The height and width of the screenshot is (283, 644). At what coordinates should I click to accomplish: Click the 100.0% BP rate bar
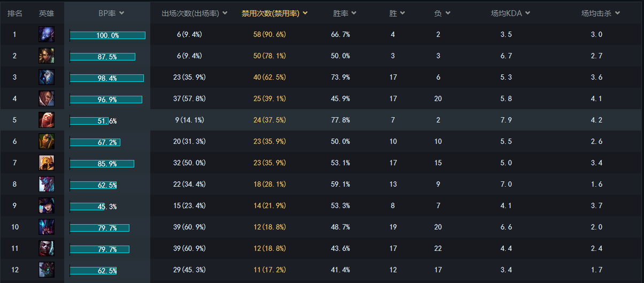tap(108, 35)
